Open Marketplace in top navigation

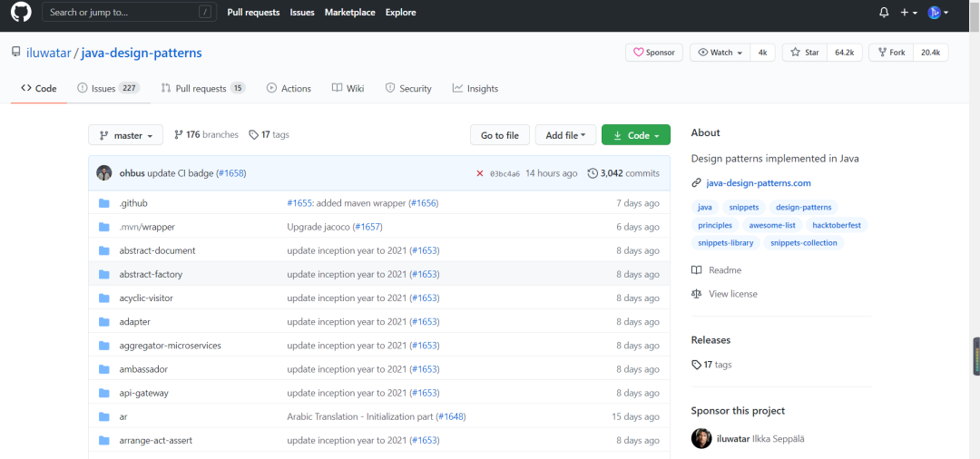pos(350,13)
